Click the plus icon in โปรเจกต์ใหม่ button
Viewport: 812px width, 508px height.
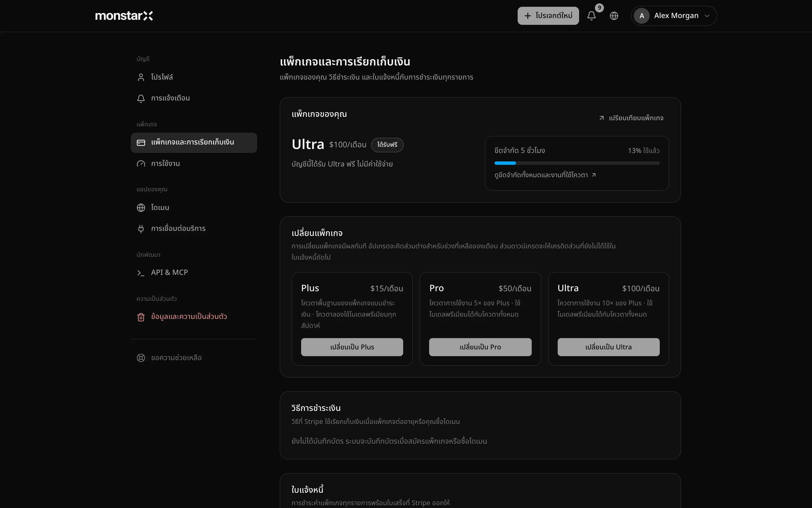point(528,16)
